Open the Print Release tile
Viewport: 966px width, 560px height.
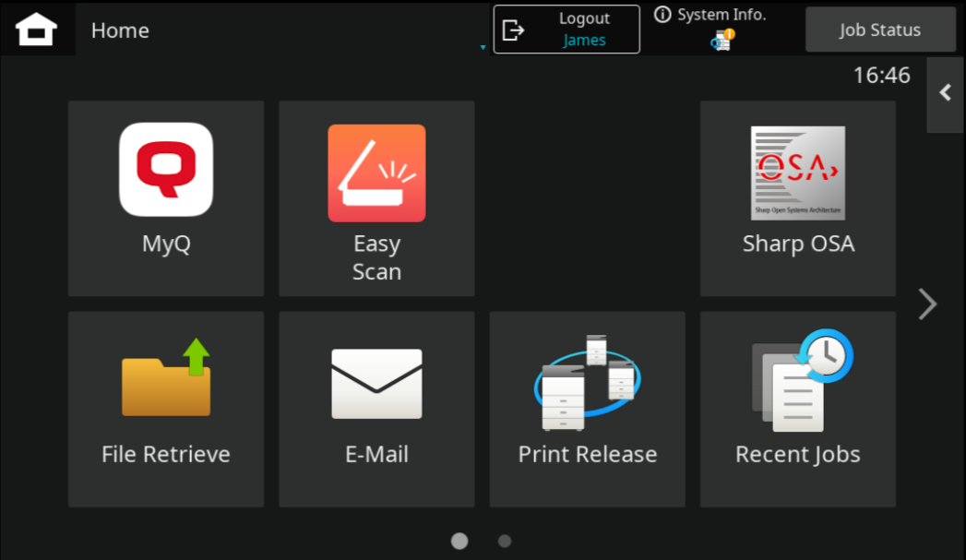(587, 409)
